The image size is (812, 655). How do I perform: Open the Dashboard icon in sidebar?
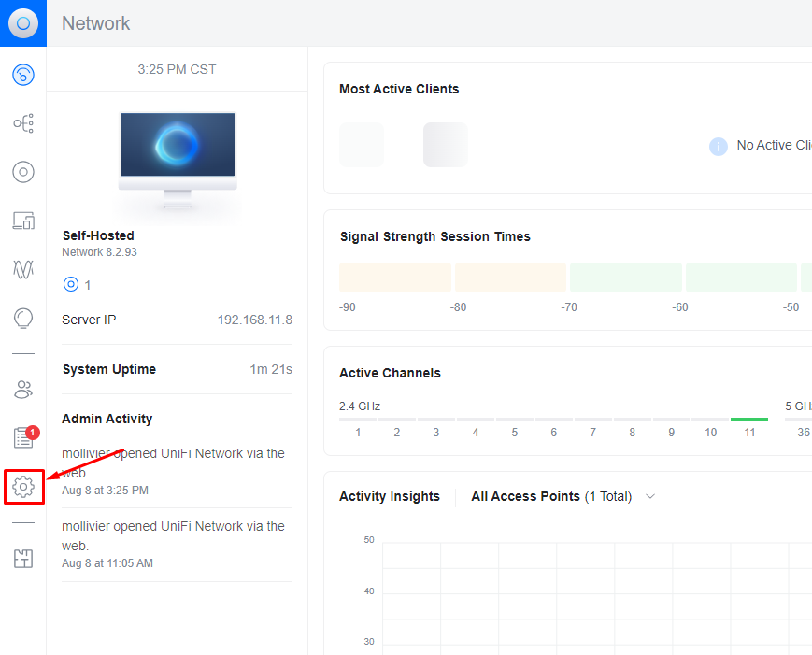click(23, 75)
